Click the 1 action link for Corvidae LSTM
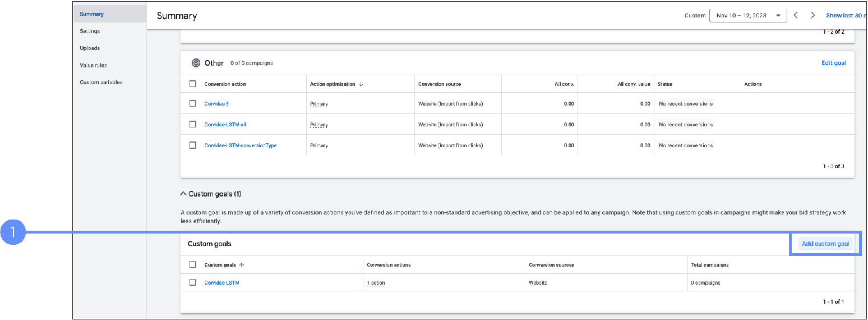Image resolution: width=868 pixels, height=320 pixels. [376, 283]
